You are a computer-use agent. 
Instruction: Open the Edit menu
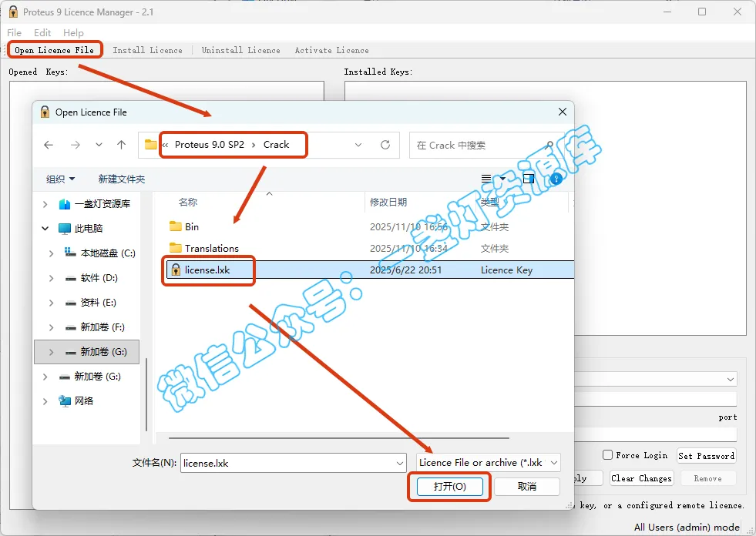(x=42, y=33)
